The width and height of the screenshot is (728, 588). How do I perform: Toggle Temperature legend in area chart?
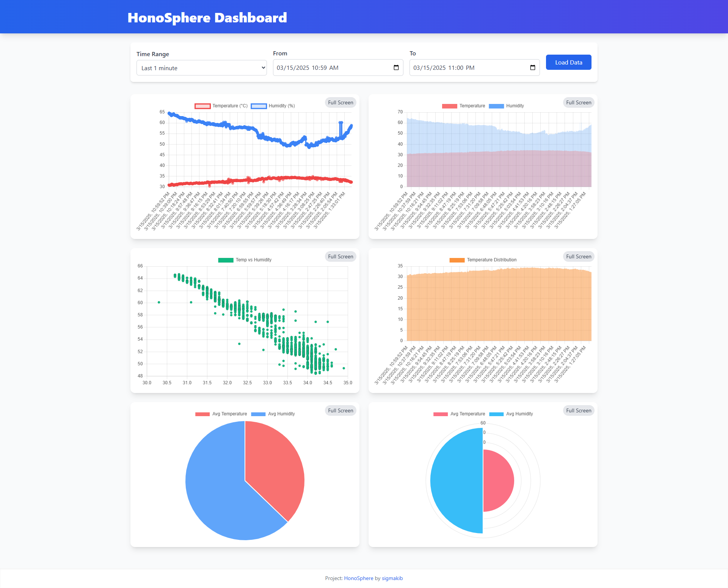[x=463, y=106]
